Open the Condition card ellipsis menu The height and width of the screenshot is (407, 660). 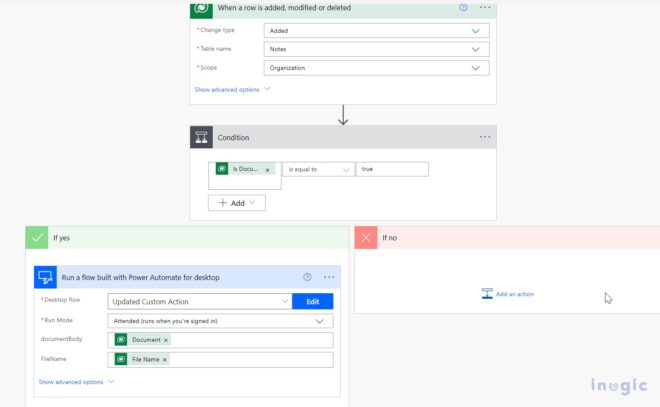click(485, 137)
